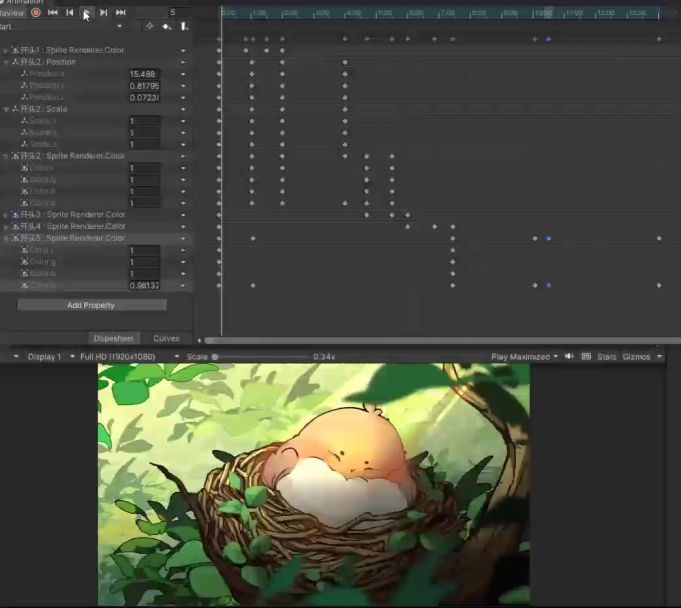The image size is (681, 608).
Task: Switch to the Curves tab
Action: pos(166,338)
